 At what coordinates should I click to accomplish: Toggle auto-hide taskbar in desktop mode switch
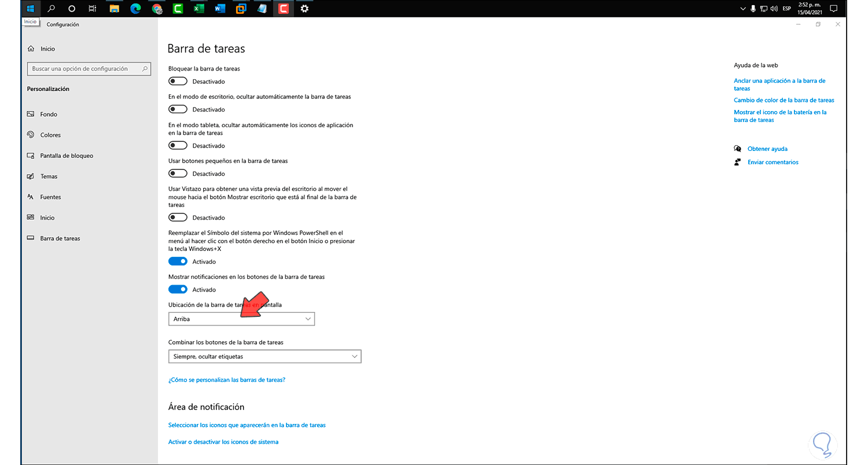click(x=178, y=109)
